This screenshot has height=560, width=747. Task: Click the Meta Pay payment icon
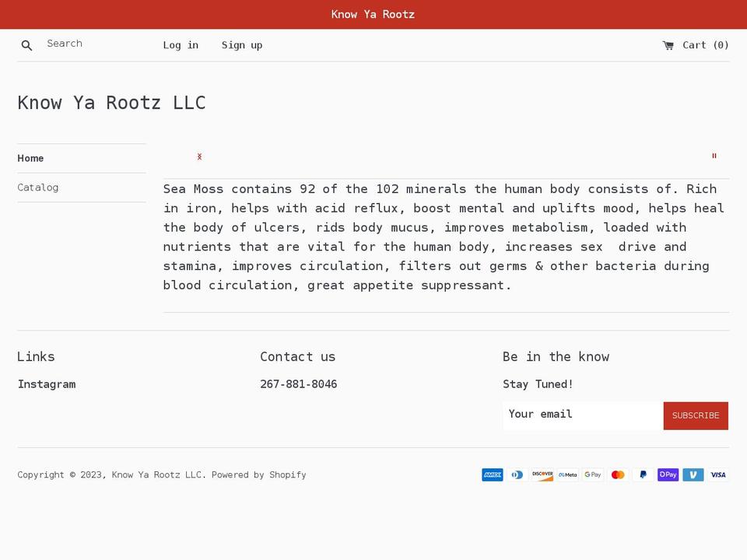[567, 474]
